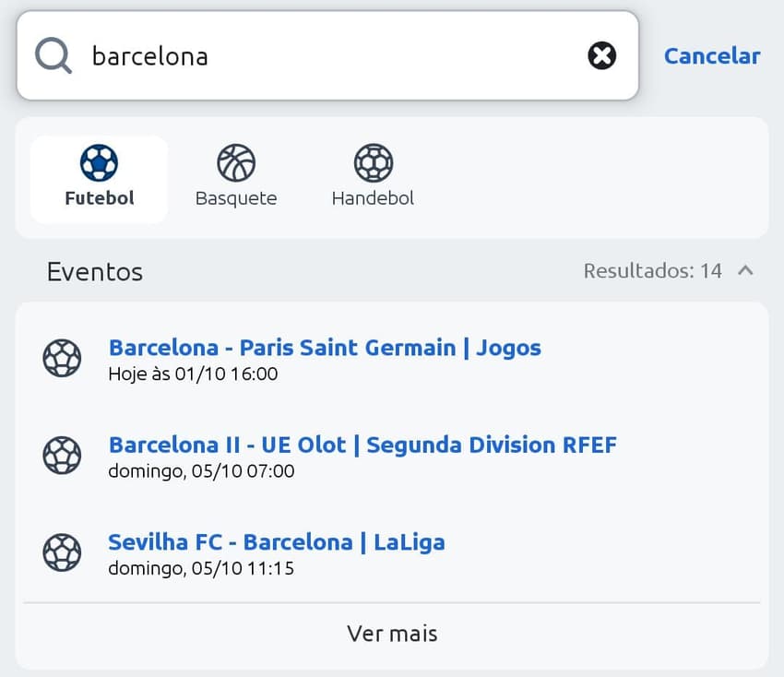Switch to the Handebol tab label
This screenshot has width=784, height=677.
pyautogui.click(x=373, y=198)
